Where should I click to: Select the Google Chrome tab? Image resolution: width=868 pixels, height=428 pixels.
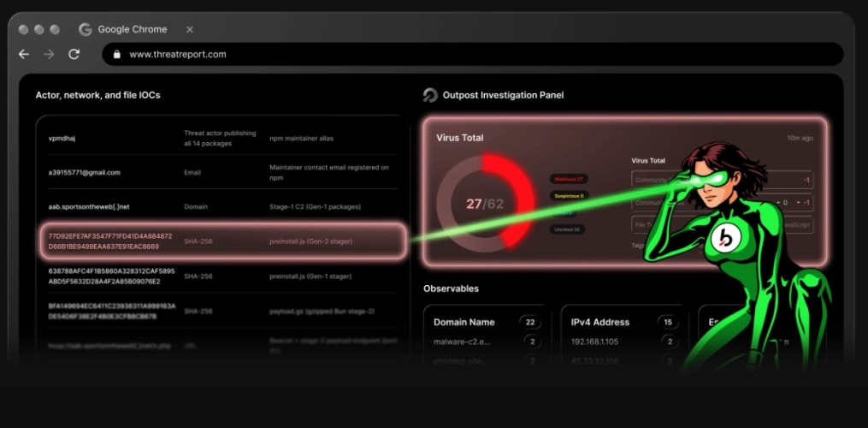[132, 29]
